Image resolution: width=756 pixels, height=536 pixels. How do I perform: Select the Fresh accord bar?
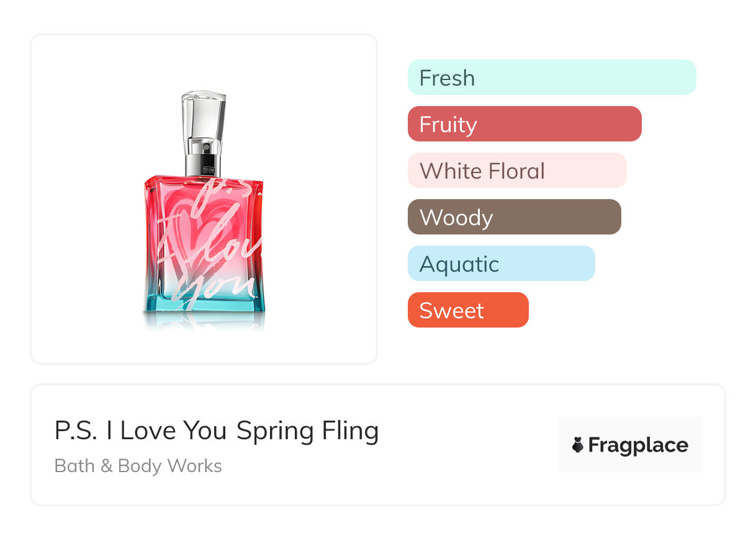[551, 78]
